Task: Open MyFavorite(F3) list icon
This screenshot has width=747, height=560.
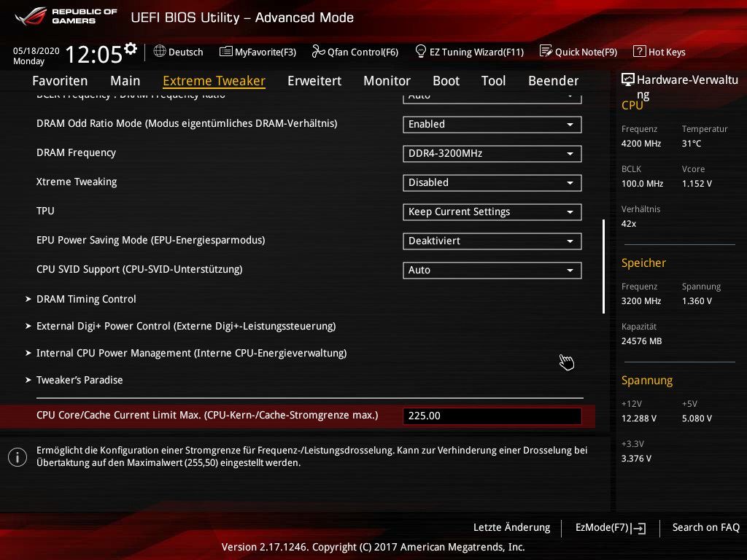Action: [226, 52]
